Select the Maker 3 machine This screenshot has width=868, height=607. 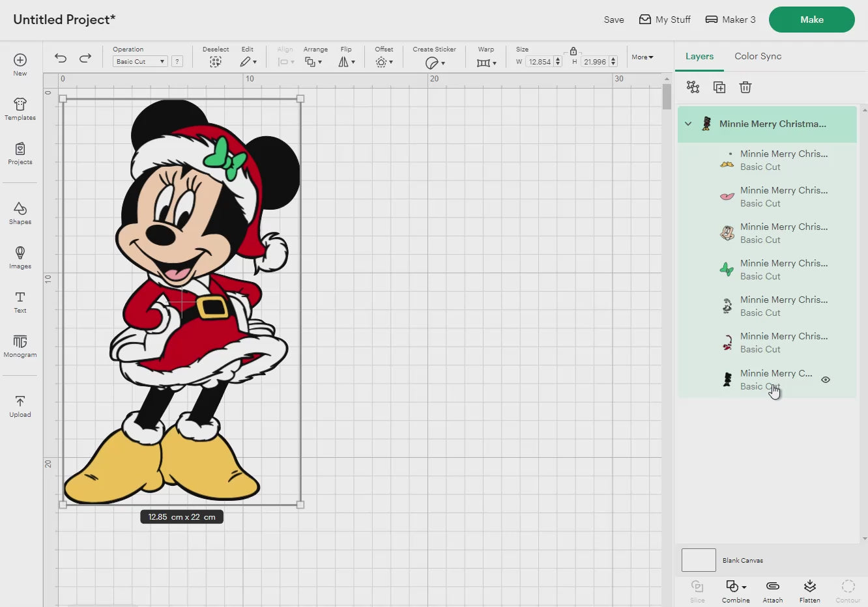(731, 20)
